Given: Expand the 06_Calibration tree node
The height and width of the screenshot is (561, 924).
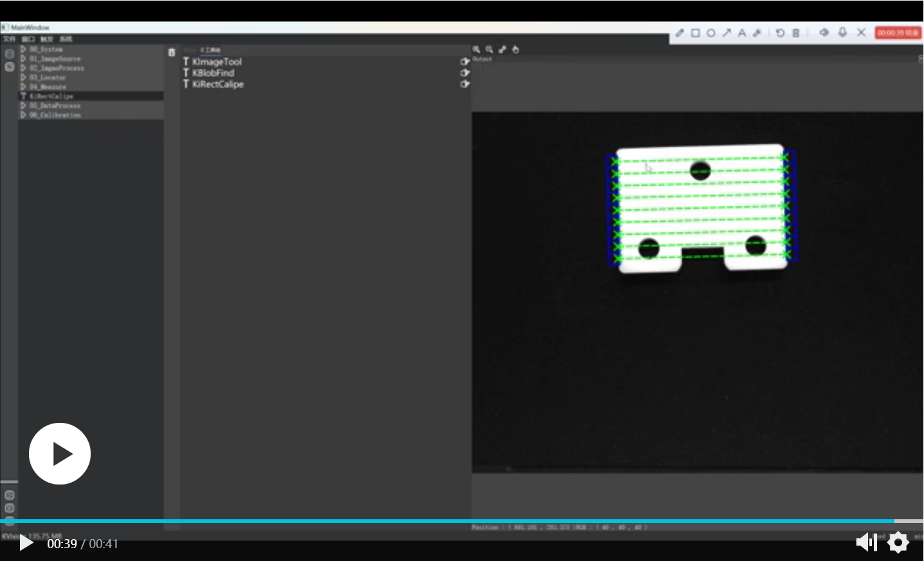Looking at the screenshot, I should click(23, 114).
